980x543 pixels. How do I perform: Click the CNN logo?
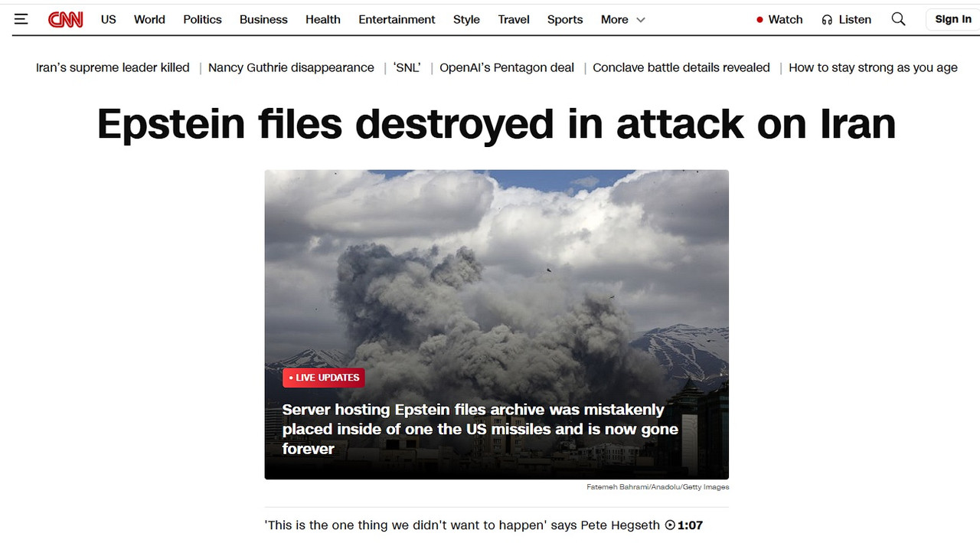pyautogui.click(x=66, y=20)
